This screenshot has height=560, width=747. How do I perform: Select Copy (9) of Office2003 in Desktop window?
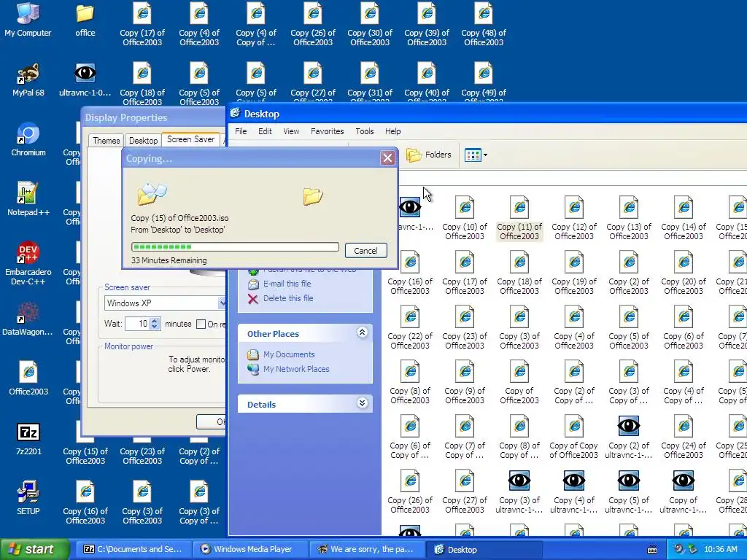pos(465,382)
